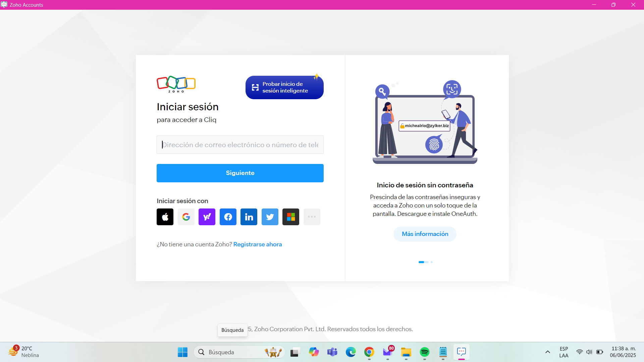Viewport: 644px width, 362px height.
Task: Click the LinkedIn sign-in icon
Action: pos(249,217)
